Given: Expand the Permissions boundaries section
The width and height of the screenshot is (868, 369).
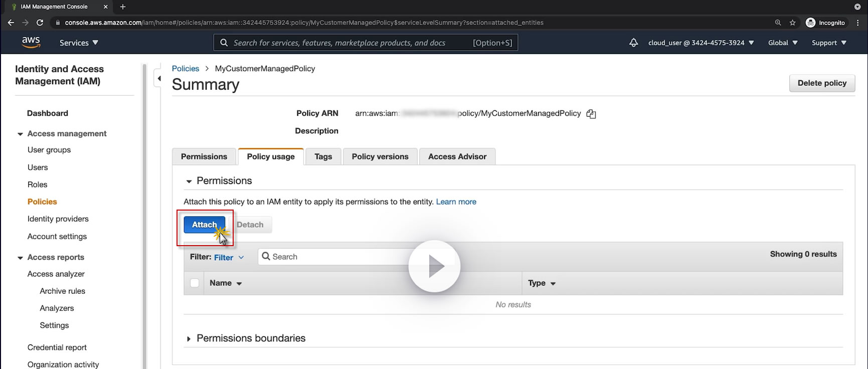Looking at the screenshot, I should click(189, 339).
